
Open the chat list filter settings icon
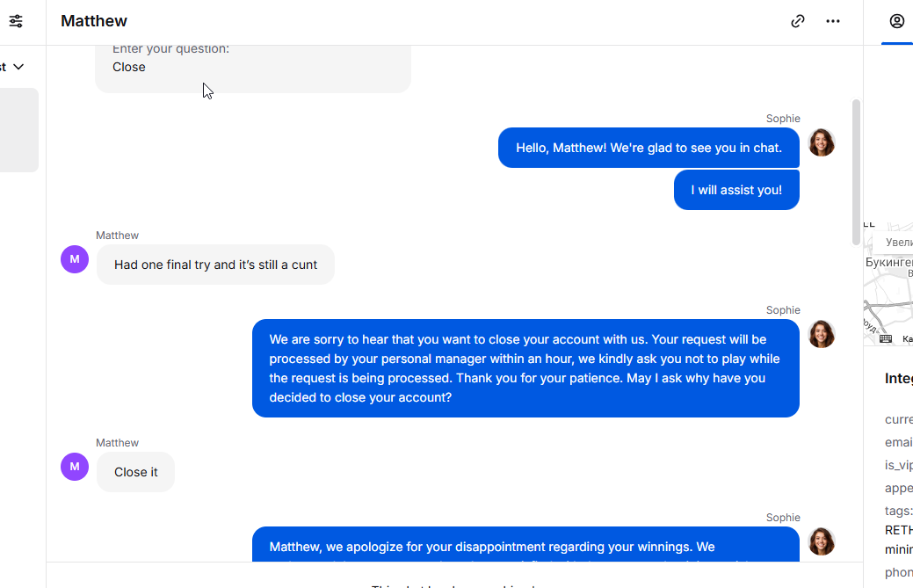[16, 21]
